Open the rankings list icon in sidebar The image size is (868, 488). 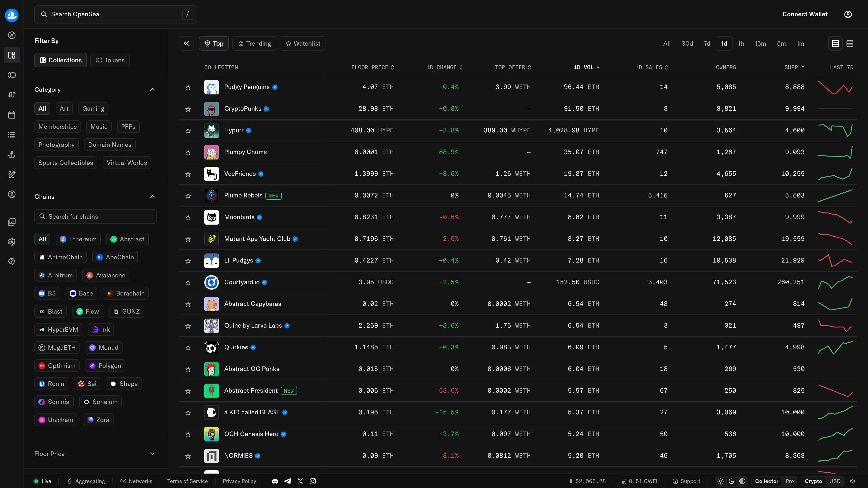click(12, 134)
